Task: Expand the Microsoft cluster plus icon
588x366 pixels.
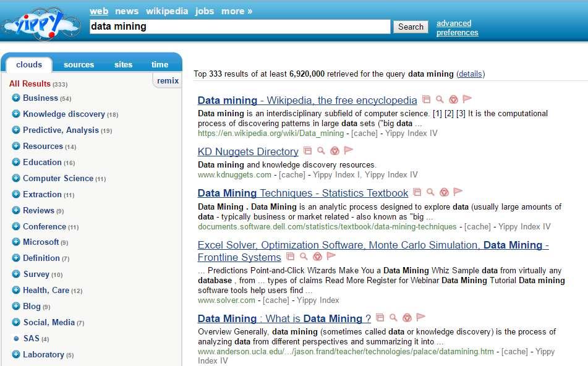Action: tap(15, 242)
